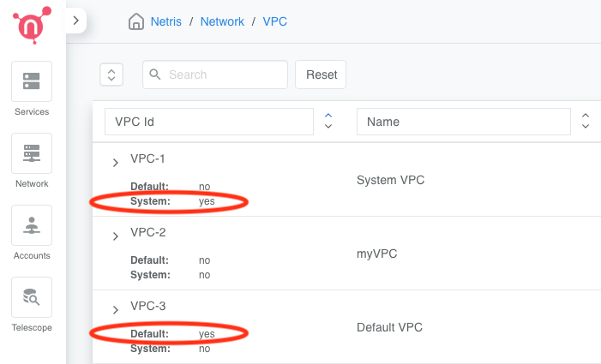Click the Default: no value of VPC-2

tap(204, 260)
